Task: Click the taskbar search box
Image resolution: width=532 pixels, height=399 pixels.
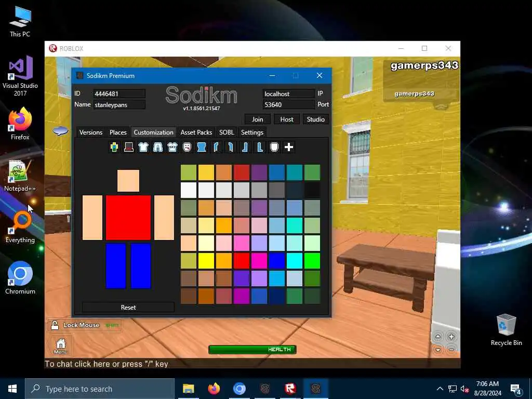Action: (x=100, y=389)
